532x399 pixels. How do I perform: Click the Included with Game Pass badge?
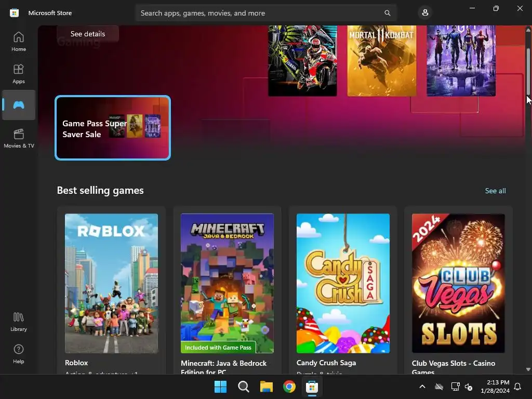[x=218, y=348]
